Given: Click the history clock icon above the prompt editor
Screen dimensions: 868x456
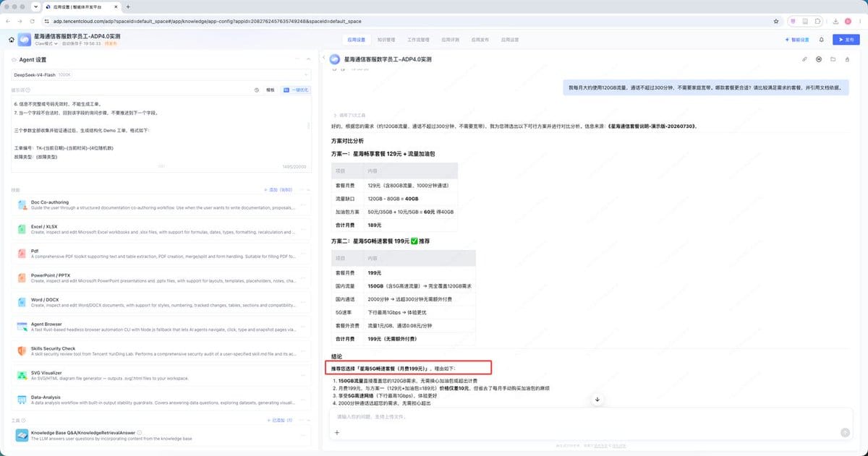Looking at the screenshot, I should 257,90.
